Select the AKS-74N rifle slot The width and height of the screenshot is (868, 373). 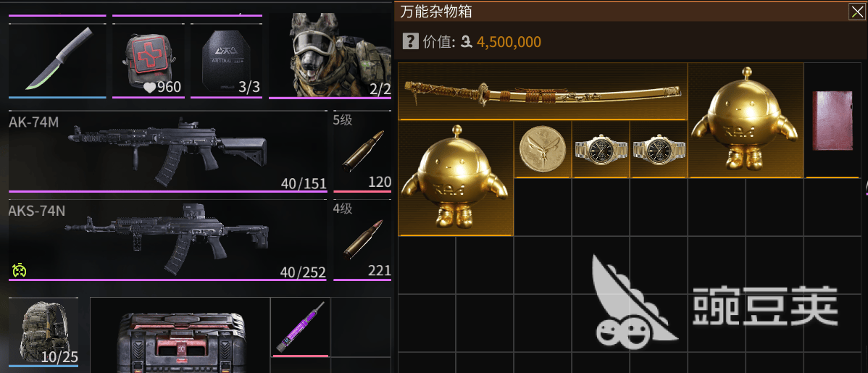[x=168, y=240]
